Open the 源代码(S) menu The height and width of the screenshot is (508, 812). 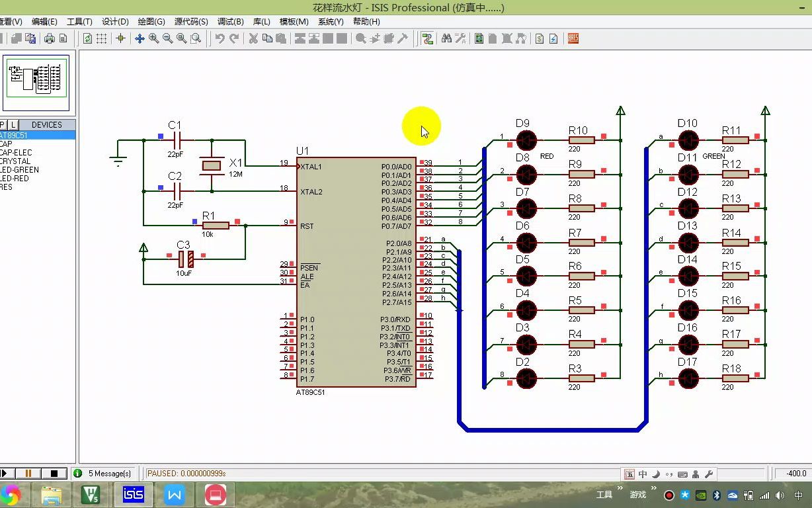[191, 22]
